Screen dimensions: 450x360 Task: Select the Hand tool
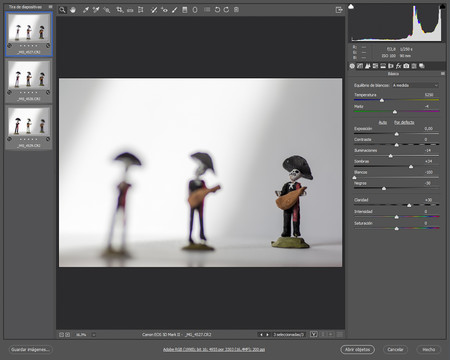tap(73, 10)
